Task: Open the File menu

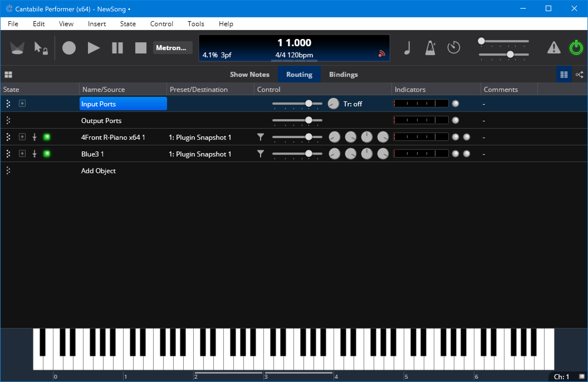Action: click(x=13, y=24)
